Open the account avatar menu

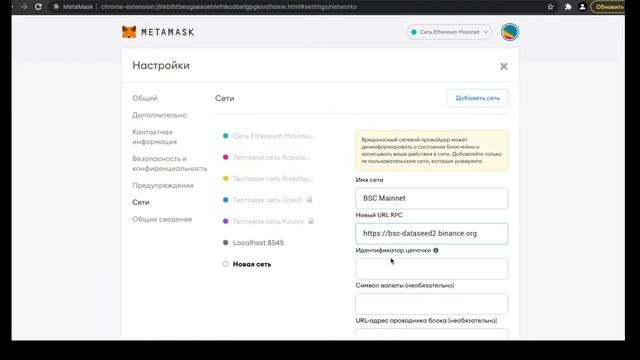coord(510,32)
